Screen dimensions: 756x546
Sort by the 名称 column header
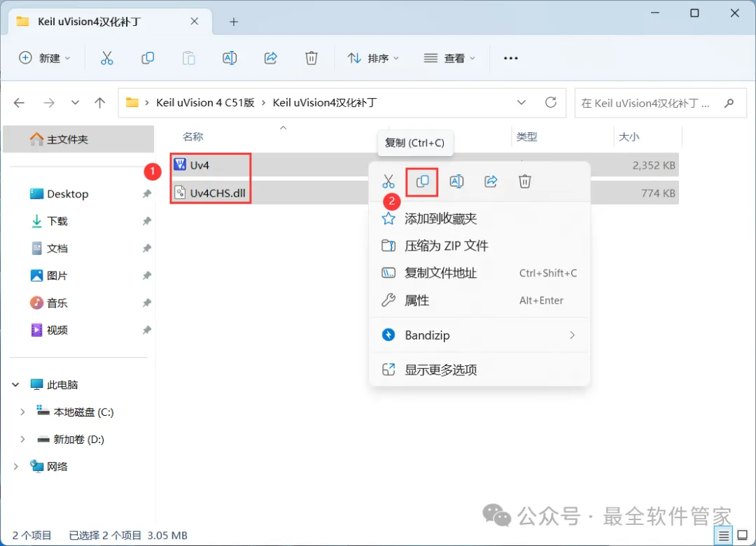193,137
